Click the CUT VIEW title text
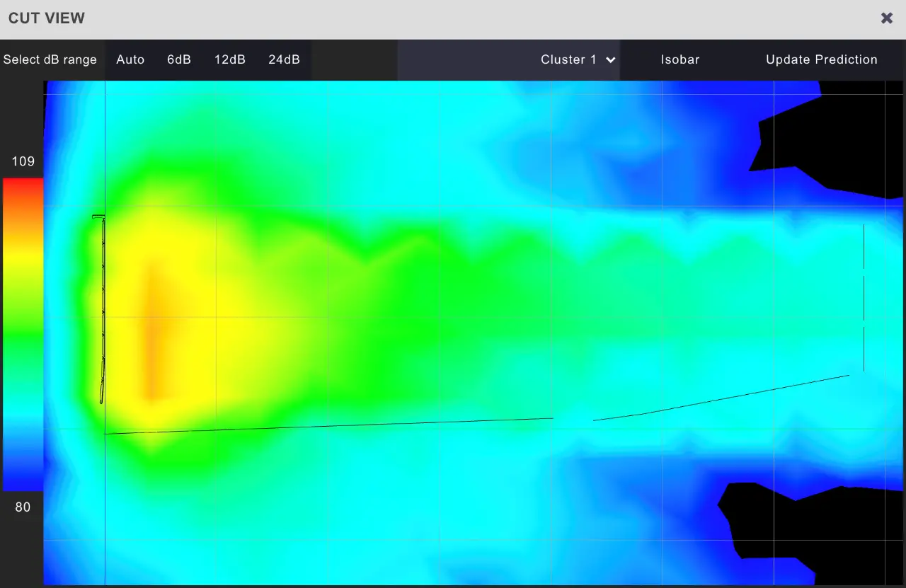The height and width of the screenshot is (588, 906). (47, 18)
